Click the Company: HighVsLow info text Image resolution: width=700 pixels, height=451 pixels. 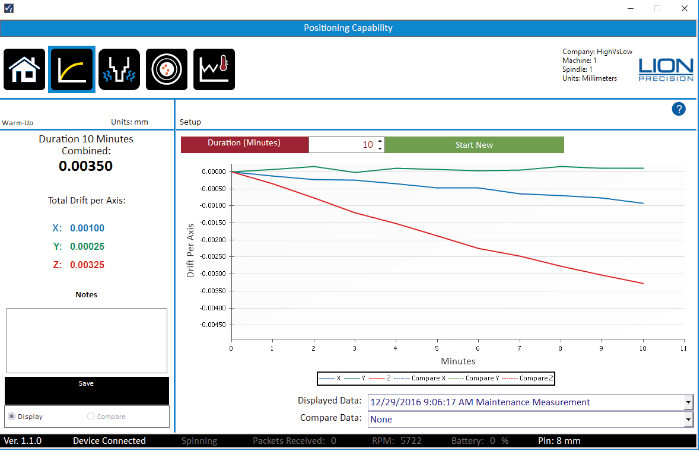597,51
